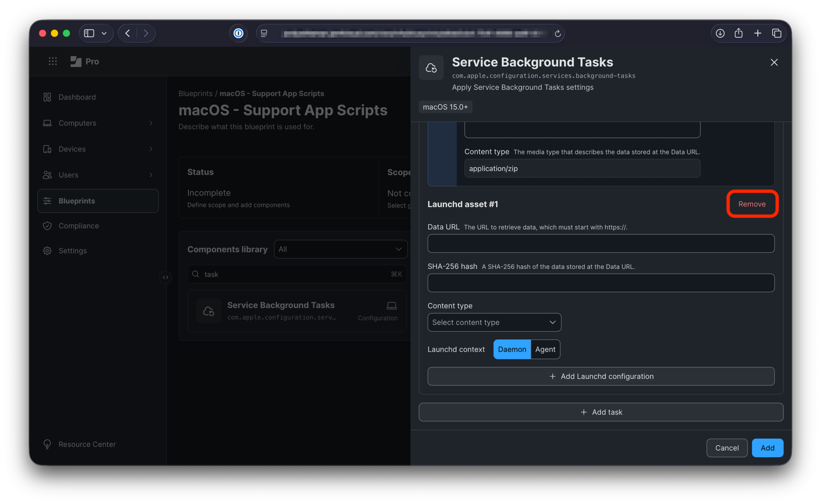The width and height of the screenshot is (821, 504).
Task: Click the sidebar collapse handle icon
Action: coord(165,277)
